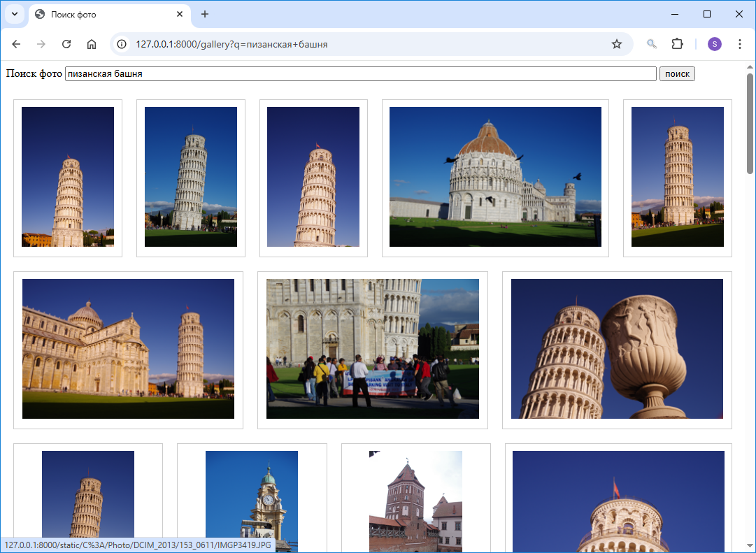Image resolution: width=756 pixels, height=553 pixels.
Task: Open a new tab with the plus button
Action: click(205, 14)
